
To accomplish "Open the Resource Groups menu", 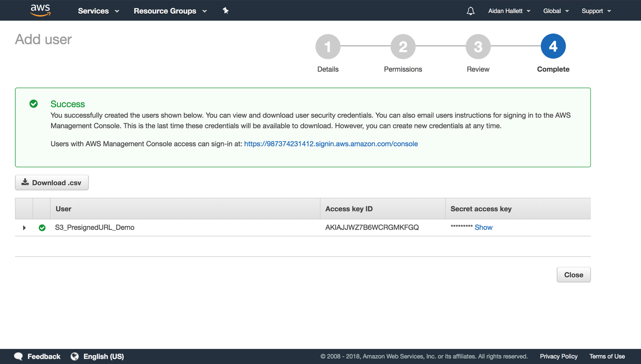I will (170, 11).
